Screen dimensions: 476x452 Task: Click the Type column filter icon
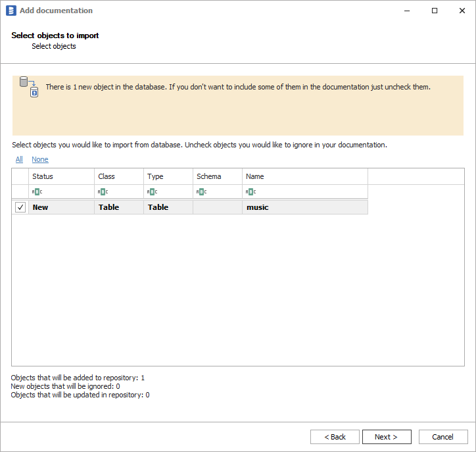point(152,192)
